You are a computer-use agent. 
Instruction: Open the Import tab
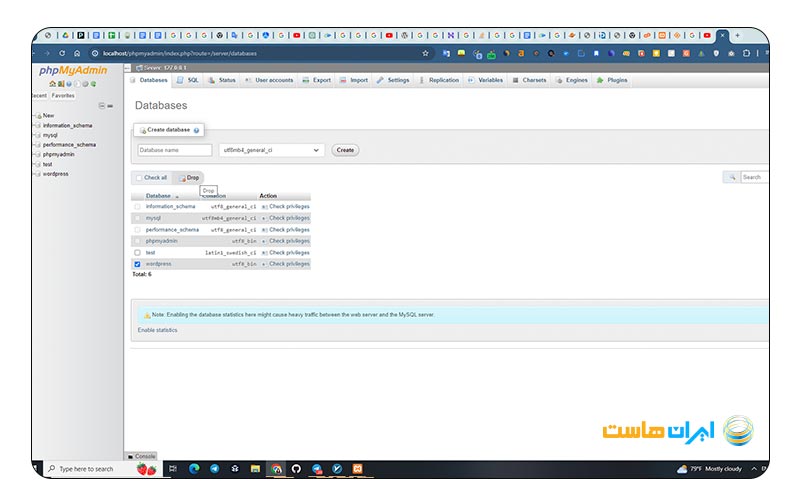354,80
